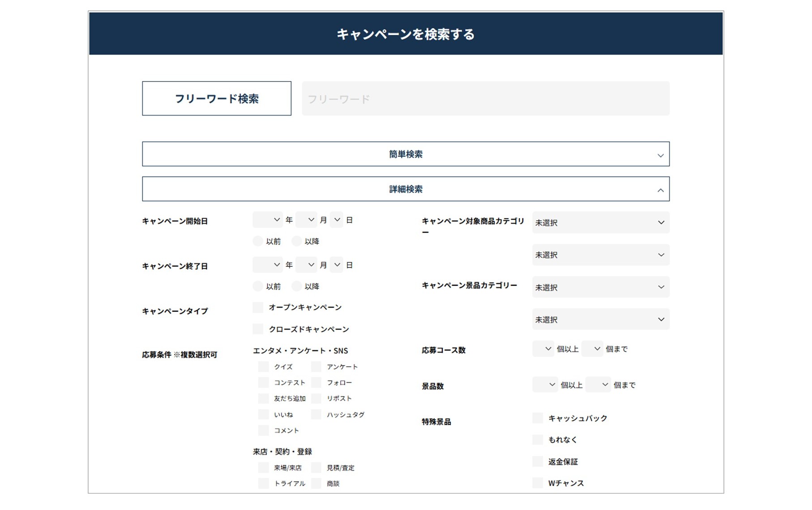The height and width of the screenshot is (510, 812).
Task: Enable the オープンキャンペーン checkbox
Action: [257, 307]
